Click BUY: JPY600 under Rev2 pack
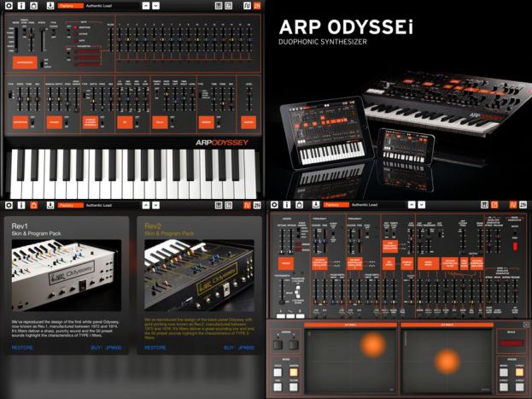This screenshot has width=532, height=399. 239,348
